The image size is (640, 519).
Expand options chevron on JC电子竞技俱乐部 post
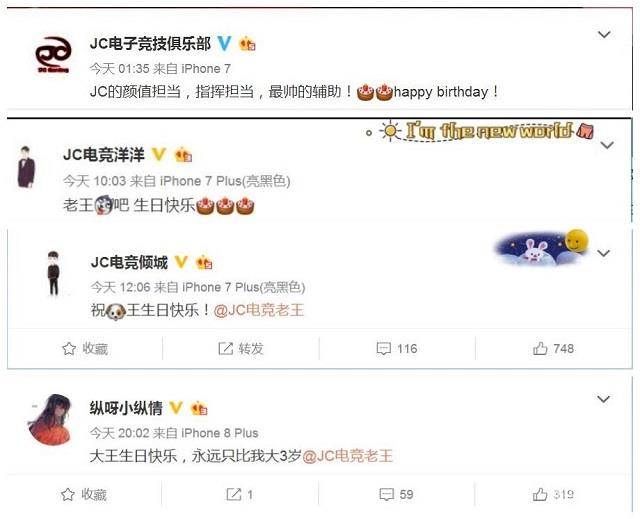[604, 34]
